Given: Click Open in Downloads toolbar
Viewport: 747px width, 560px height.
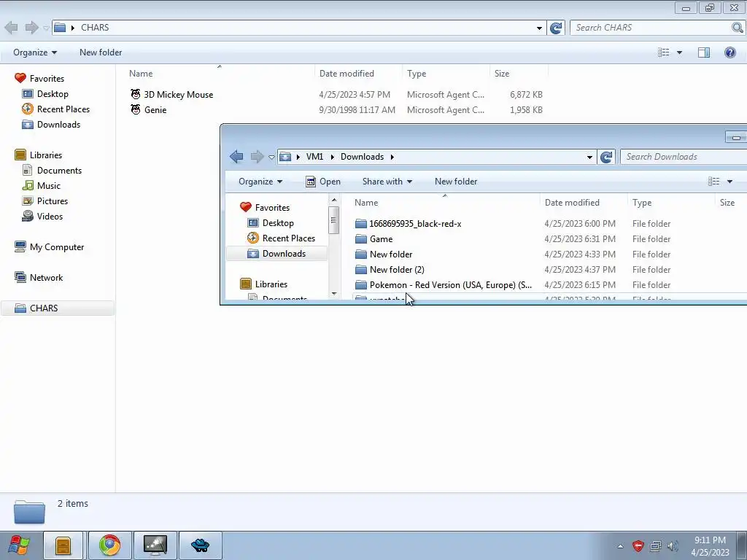Looking at the screenshot, I should (323, 182).
